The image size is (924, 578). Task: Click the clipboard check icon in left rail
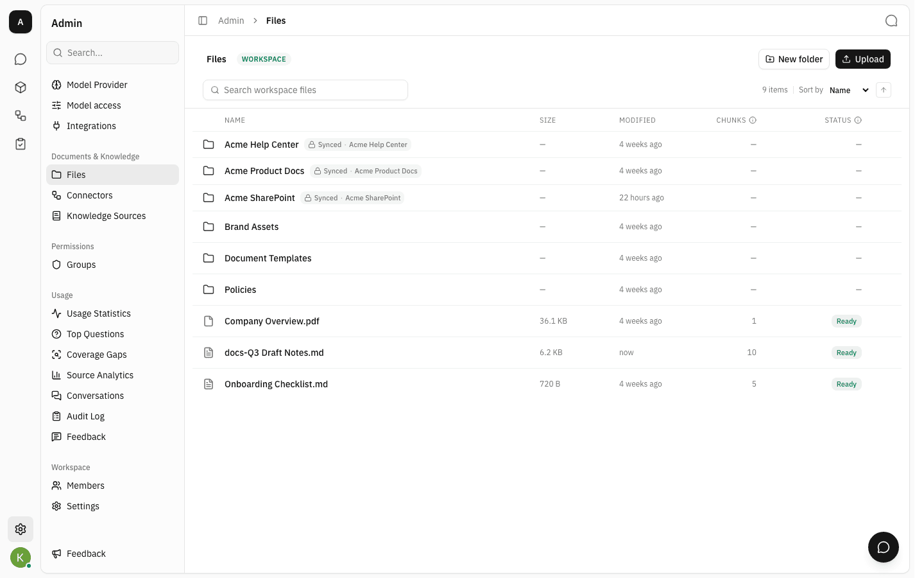[21, 144]
